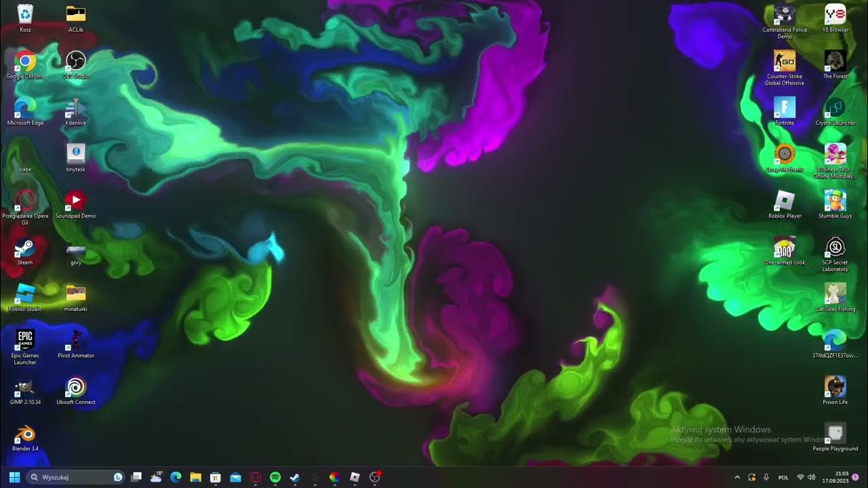Select the Scrap Mechanic shortcut
This screenshot has width=868, height=488.
tap(785, 158)
